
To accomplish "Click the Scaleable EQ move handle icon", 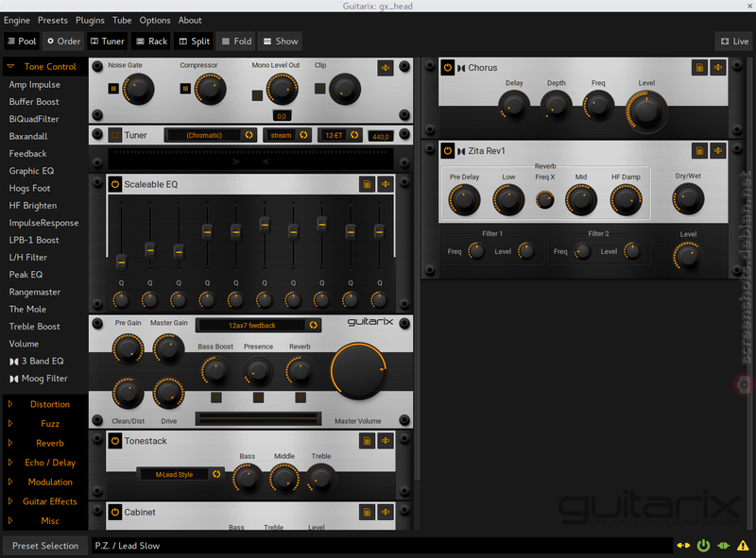I will [386, 184].
